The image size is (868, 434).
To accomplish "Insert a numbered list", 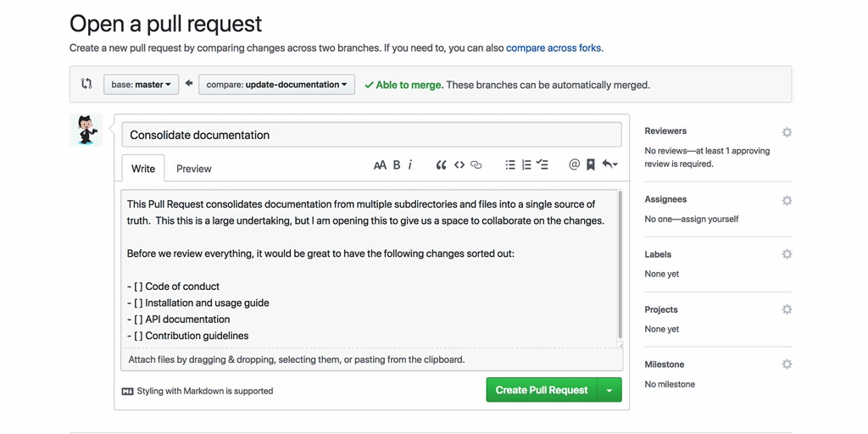I will click(x=526, y=165).
